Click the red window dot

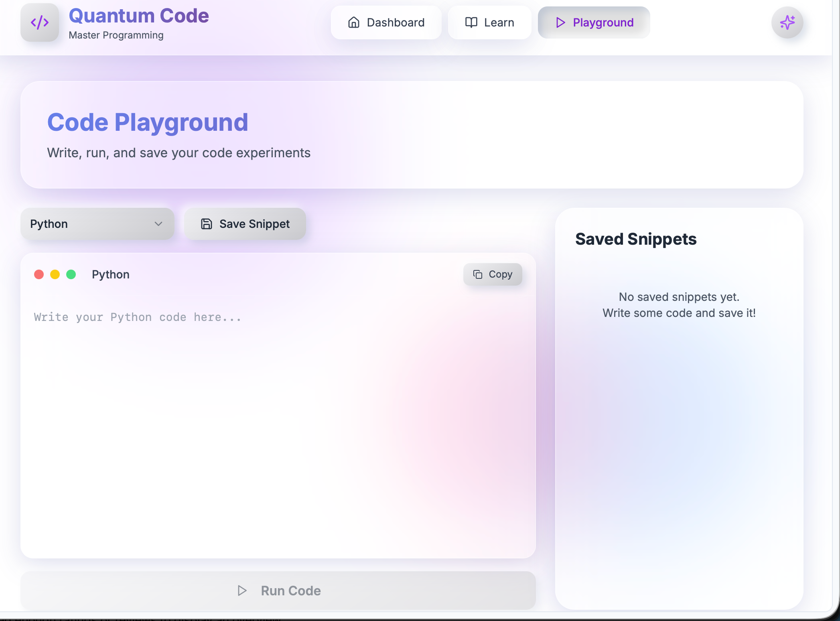tap(39, 274)
